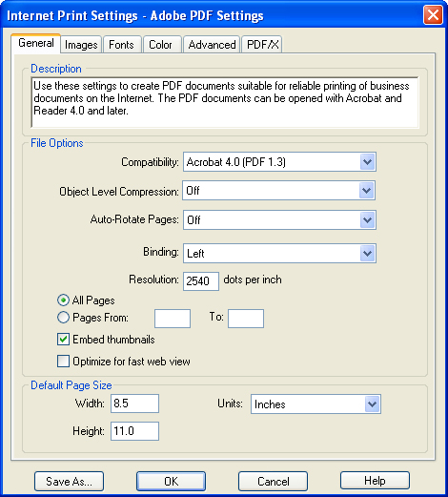Switch to the Images tab
Image resolution: width=448 pixels, height=497 pixels.
(x=81, y=45)
